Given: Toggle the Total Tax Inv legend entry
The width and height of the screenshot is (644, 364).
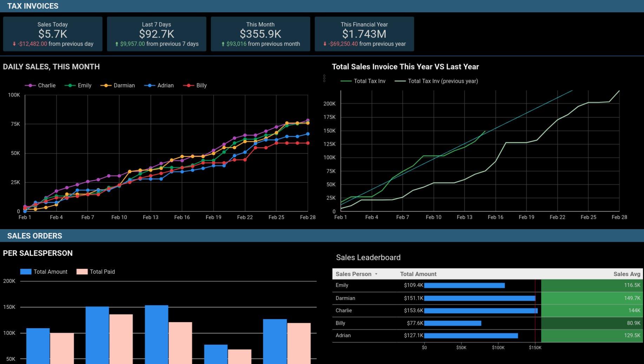Looking at the screenshot, I should pos(363,81).
